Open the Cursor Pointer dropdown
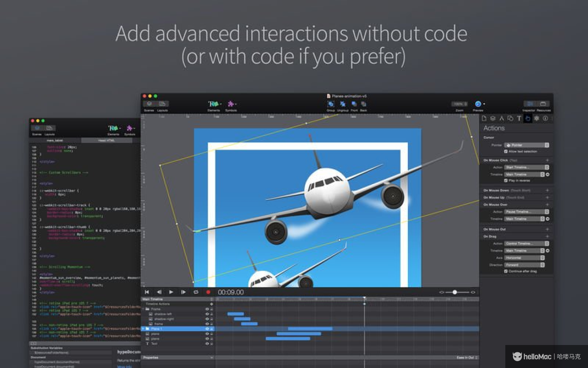Viewport: 588px width, 368px height. [526, 145]
